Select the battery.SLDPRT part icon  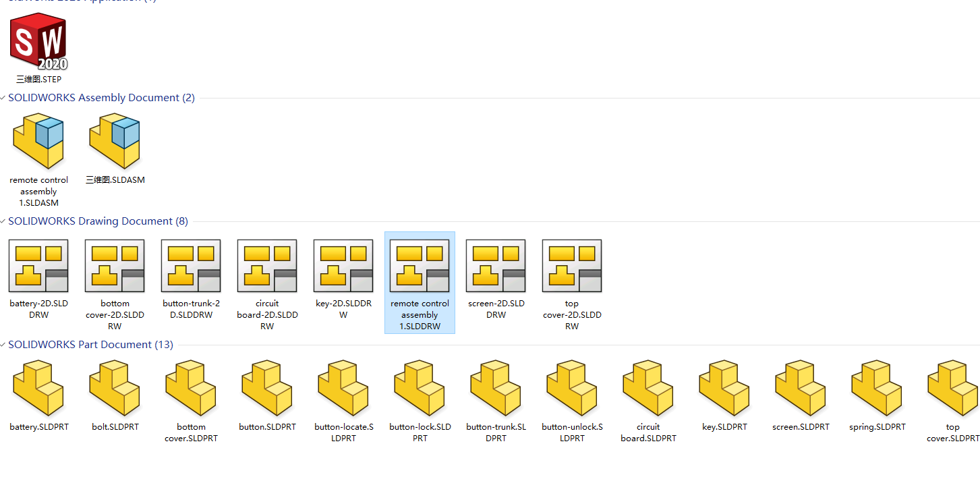point(38,388)
